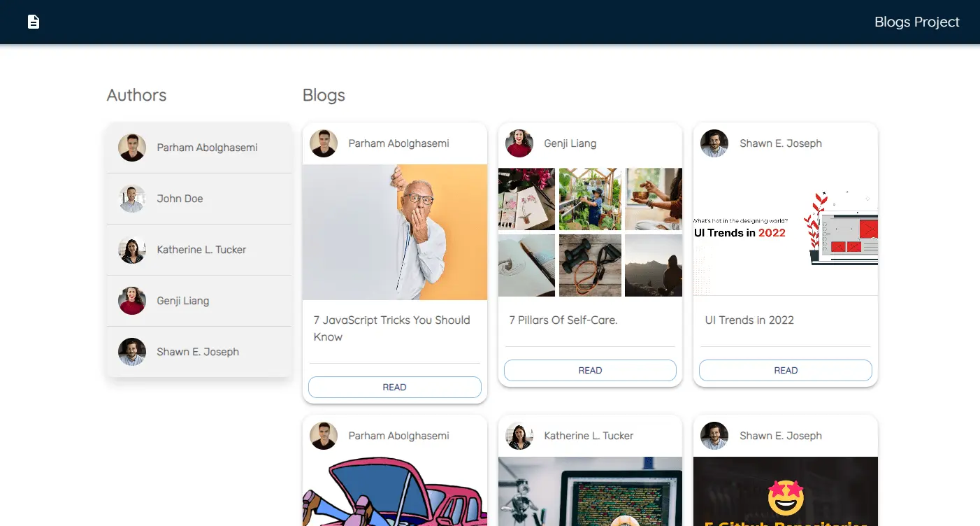Viewport: 980px width, 526px height.
Task: Click Genji Liang's avatar in the Authors list
Action: coord(132,301)
